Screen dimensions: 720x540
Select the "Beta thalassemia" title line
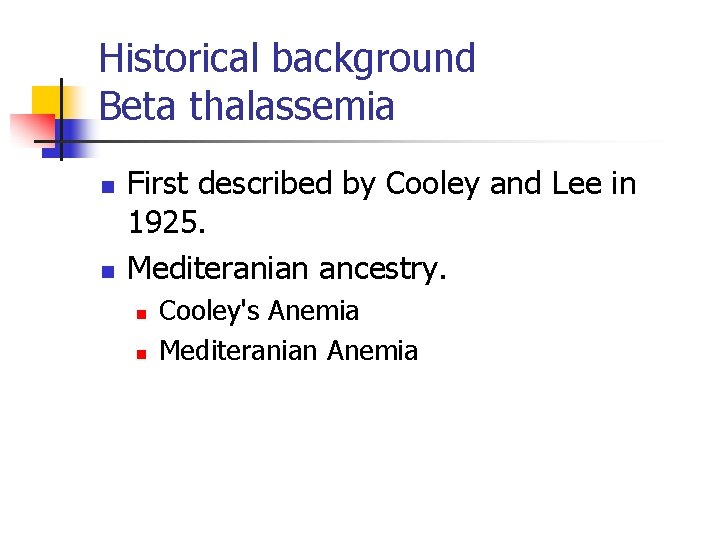247,105
